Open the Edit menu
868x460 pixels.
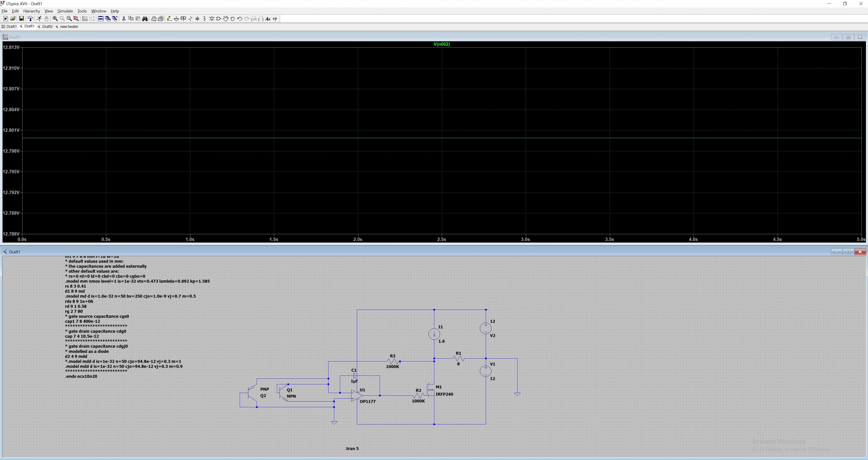15,11
